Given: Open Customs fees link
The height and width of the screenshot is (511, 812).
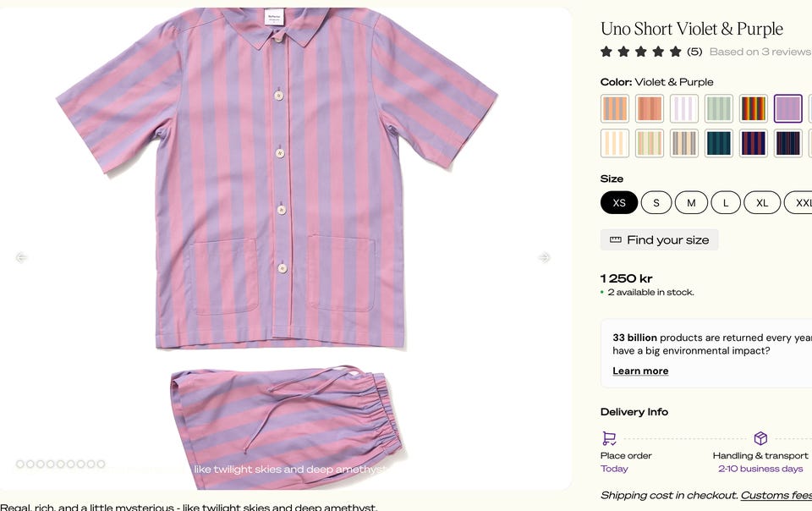Looking at the screenshot, I should pyautogui.click(x=776, y=495).
